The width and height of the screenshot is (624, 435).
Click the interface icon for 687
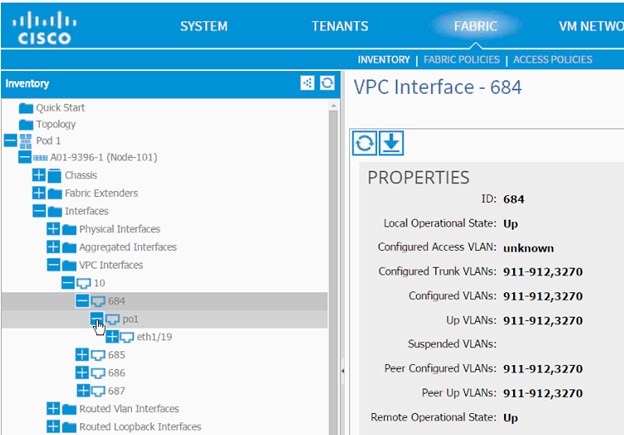pos(98,391)
